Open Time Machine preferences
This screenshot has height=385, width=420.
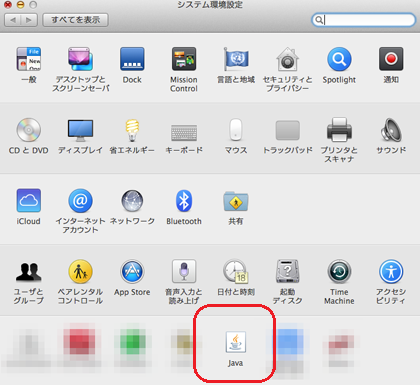point(339,272)
